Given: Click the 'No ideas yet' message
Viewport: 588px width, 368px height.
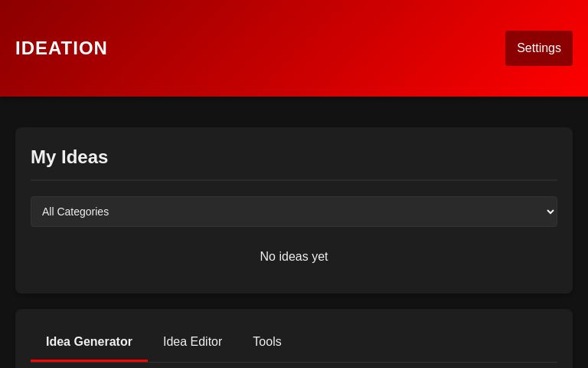Looking at the screenshot, I should pyautogui.click(x=294, y=257).
